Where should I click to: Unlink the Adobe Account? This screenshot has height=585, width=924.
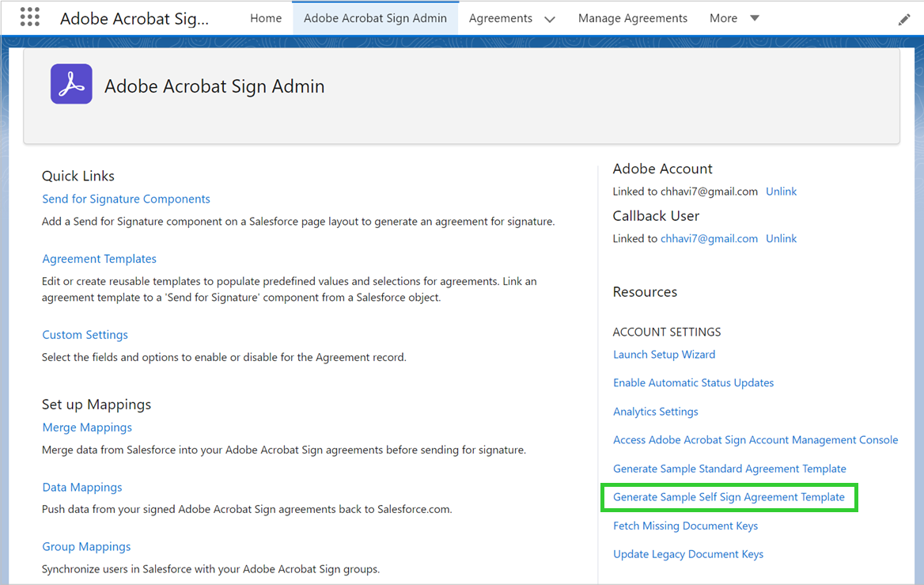click(x=781, y=192)
